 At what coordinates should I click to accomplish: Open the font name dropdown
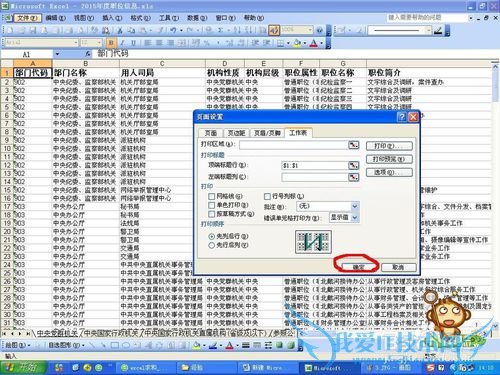(76, 43)
